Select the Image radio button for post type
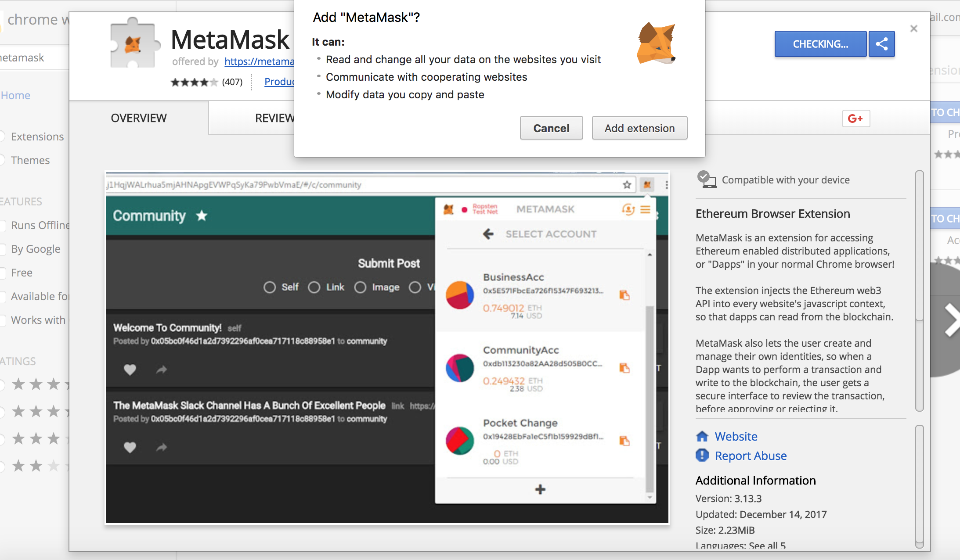This screenshot has height=560, width=960. (x=361, y=287)
